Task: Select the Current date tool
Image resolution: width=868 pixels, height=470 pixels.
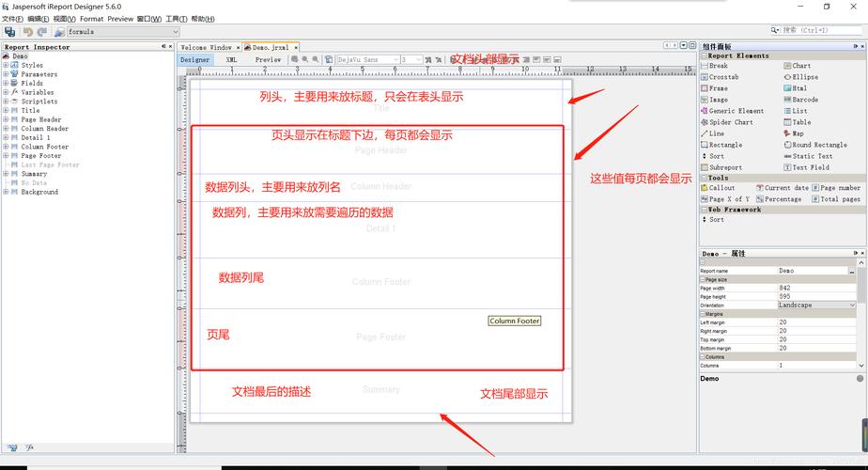Action: [783, 188]
